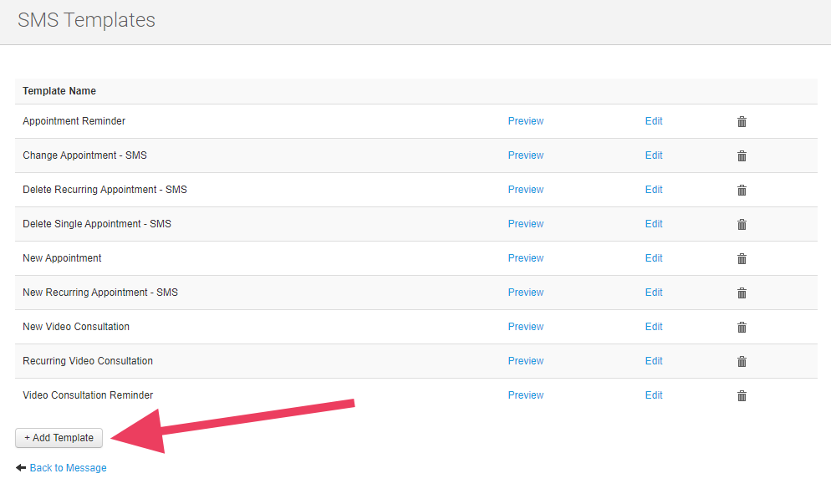Go Back to Message link
The image size is (831, 504).
68,468
